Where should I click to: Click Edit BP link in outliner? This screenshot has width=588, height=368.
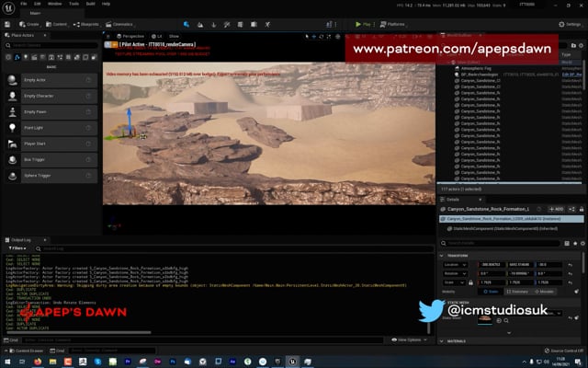(x=571, y=75)
